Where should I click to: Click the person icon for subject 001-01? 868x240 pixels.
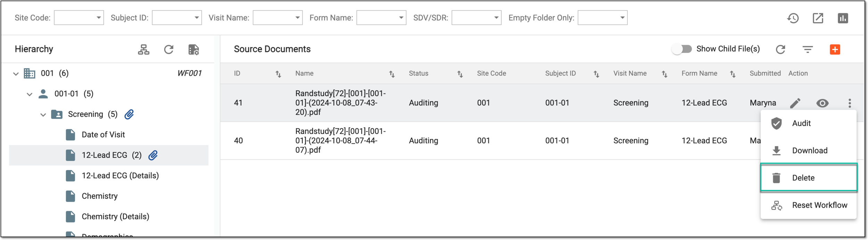click(43, 94)
